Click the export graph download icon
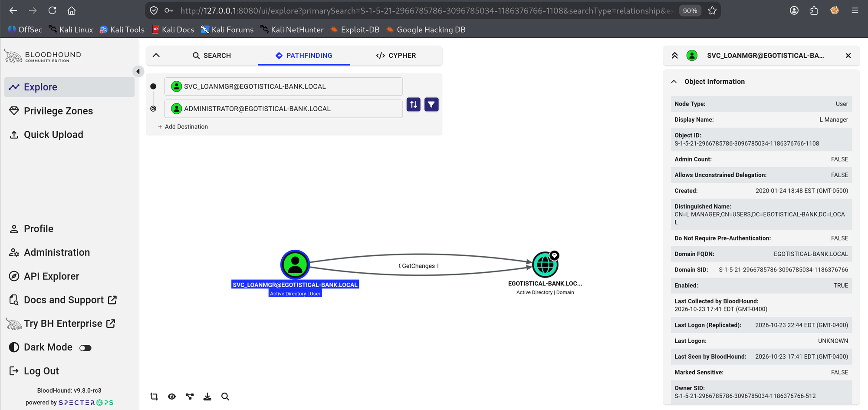Screen dimensions: 868x410 [207, 397]
